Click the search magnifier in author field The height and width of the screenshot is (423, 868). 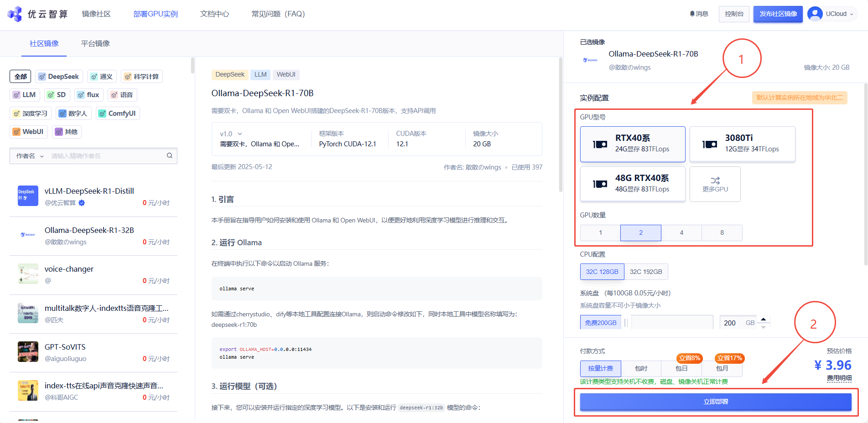(x=170, y=156)
